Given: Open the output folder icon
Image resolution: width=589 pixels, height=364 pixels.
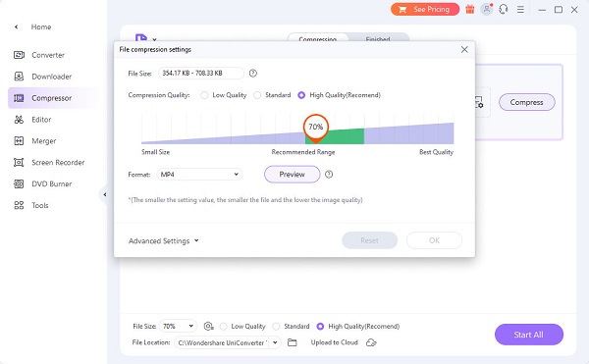Looking at the screenshot, I should tap(292, 342).
